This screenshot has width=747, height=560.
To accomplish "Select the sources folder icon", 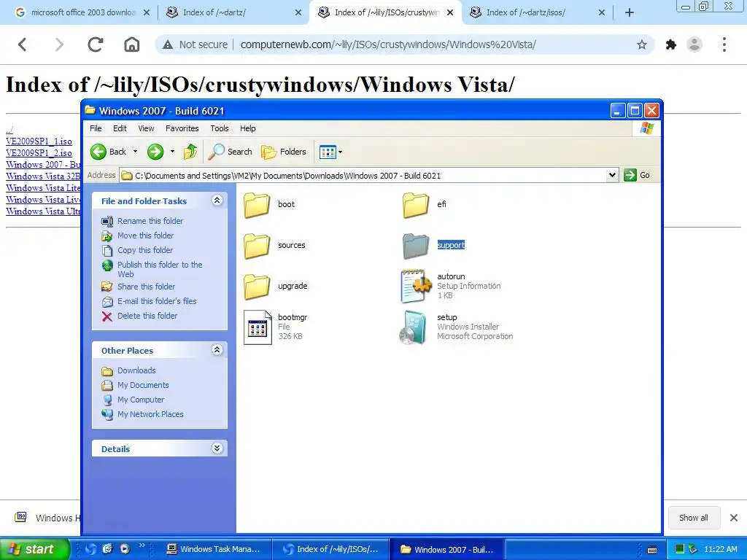I will (258, 246).
